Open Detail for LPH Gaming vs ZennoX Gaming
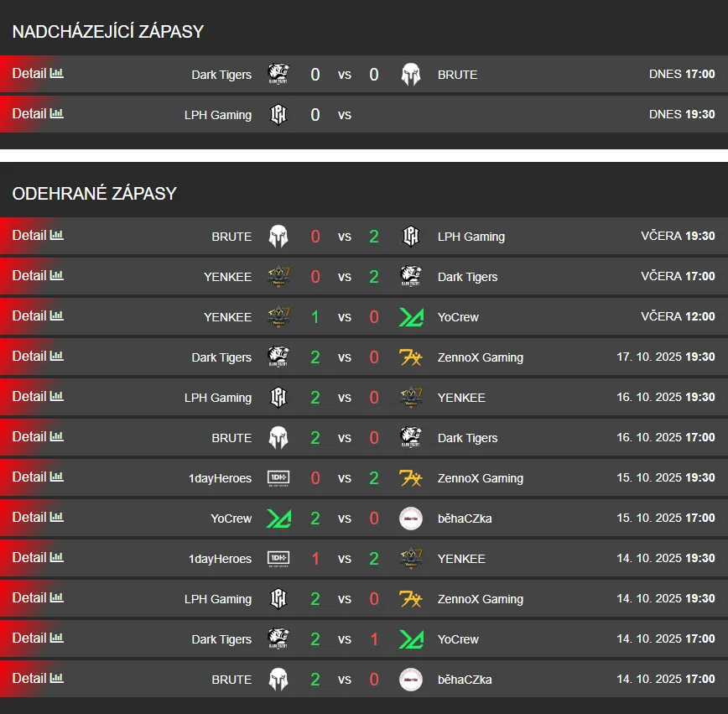This screenshot has width=728, height=714. click(29, 598)
